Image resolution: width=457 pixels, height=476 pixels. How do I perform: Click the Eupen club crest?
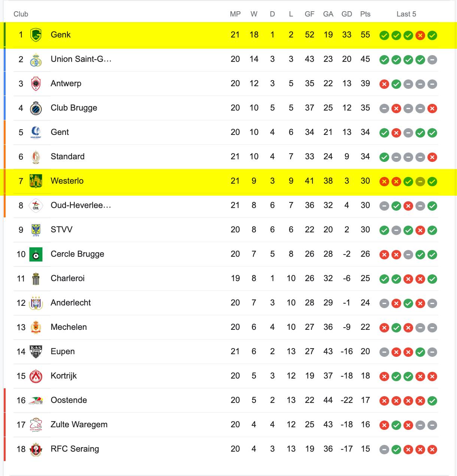coord(36,352)
